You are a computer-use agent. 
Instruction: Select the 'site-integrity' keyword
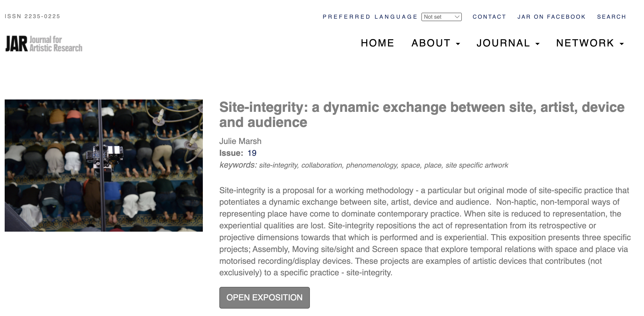tap(279, 165)
